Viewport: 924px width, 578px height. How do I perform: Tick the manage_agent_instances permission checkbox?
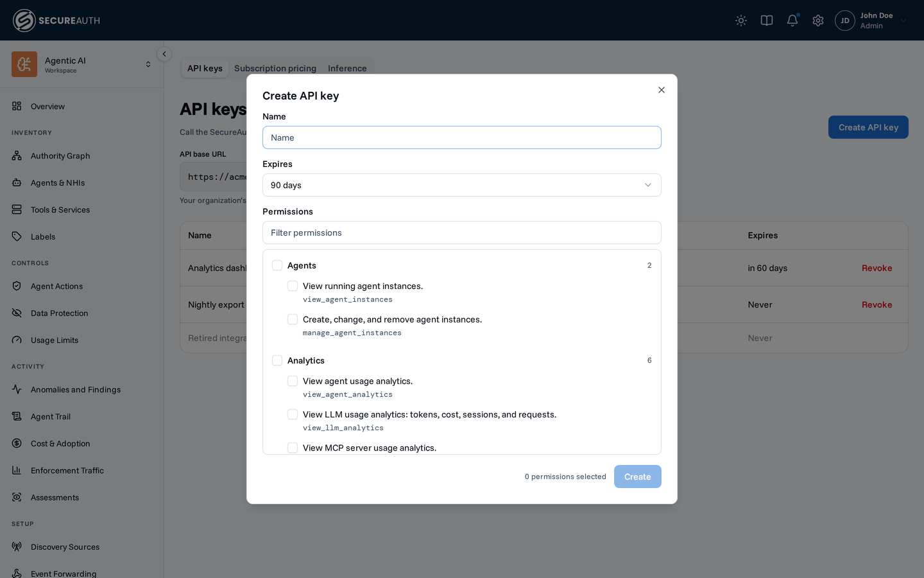point(293,319)
